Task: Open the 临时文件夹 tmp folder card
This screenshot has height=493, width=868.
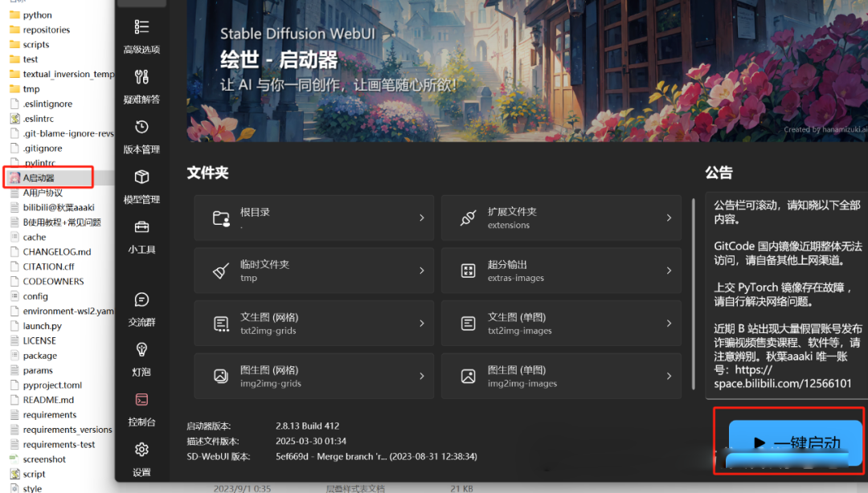Action: (314, 271)
